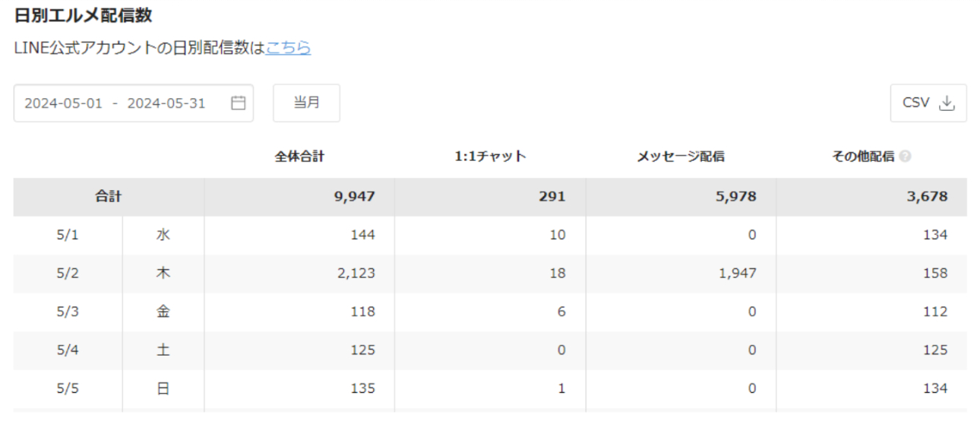
Task: Click the end date 2024-05-31
Action: click(166, 103)
